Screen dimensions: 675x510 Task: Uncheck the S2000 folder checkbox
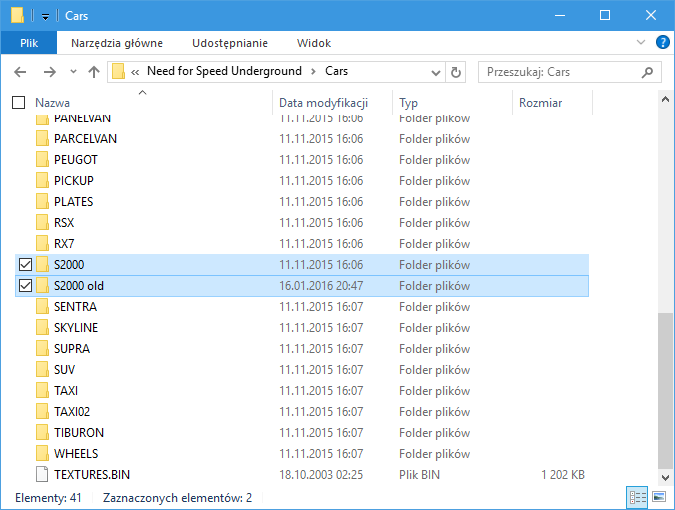click(x=25, y=265)
